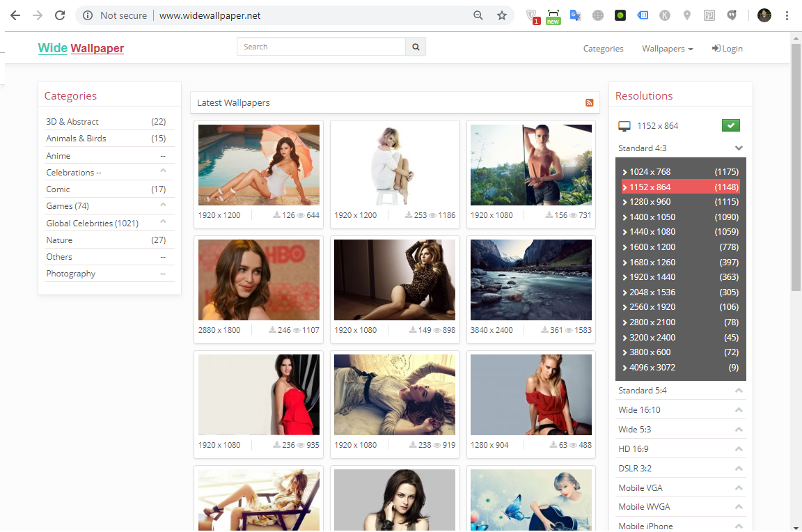Open the mountain river wallpaper thumbnail
Viewport: 802px width, 532px height.
click(x=531, y=280)
